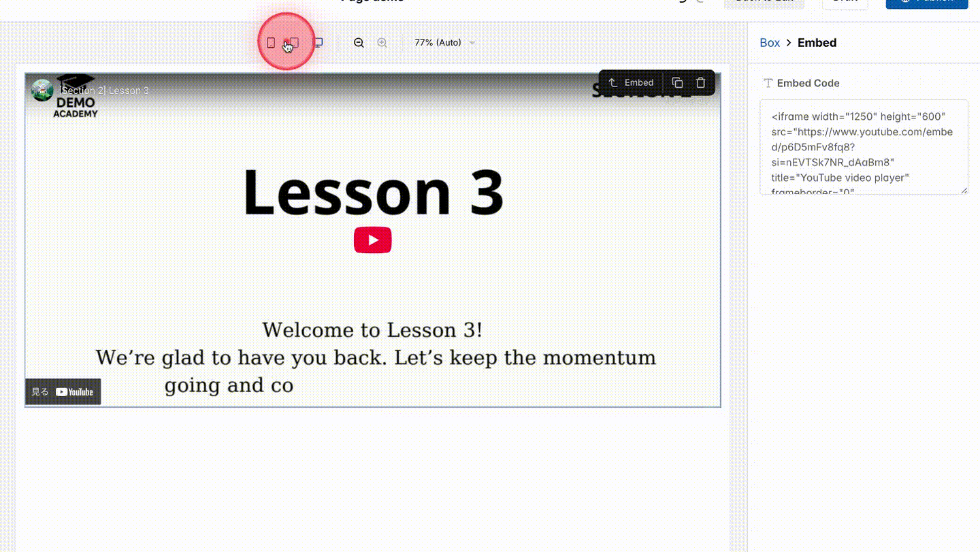Click the Embed upload icon in floating toolbar
The width and height of the screenshot is (980, 552).
pos(615,82)
